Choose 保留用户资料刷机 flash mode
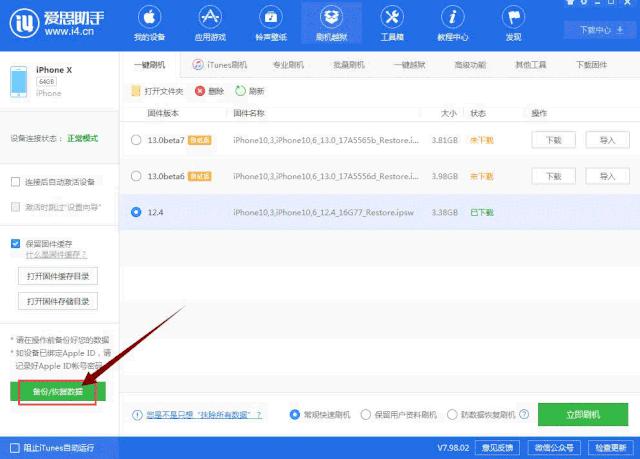The height and width of the screenshot is (459, 640). (x=366, y=415)
